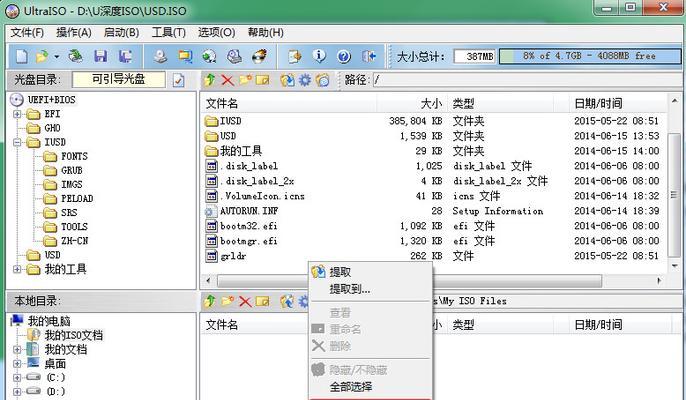Save the ISO with the floppy icon
Image resolution: width=686 pixels, height=400 pixels.
pos(101,56)
